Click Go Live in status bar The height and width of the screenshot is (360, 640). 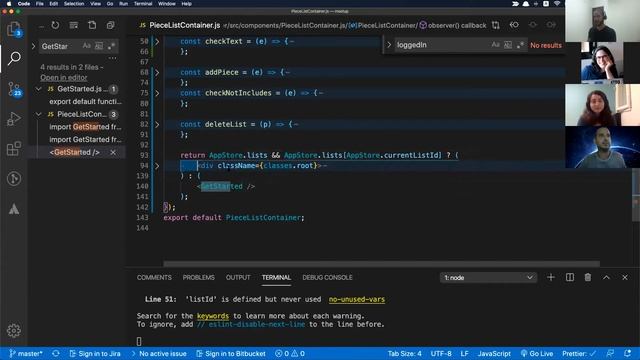(x=537, y=353)
